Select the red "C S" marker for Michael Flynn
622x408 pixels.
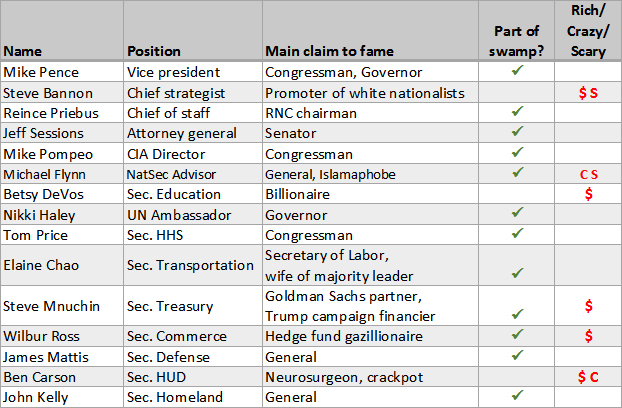click(x=589, y=174)
